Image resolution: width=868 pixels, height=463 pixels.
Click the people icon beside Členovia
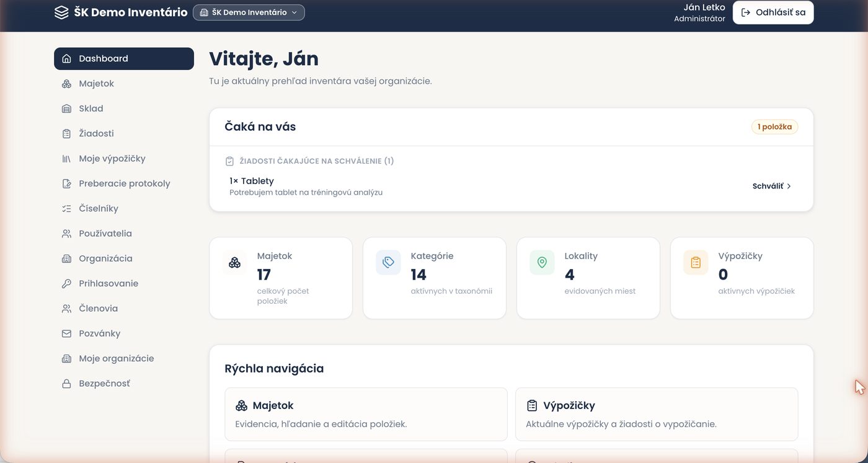(x=66, y=308)
